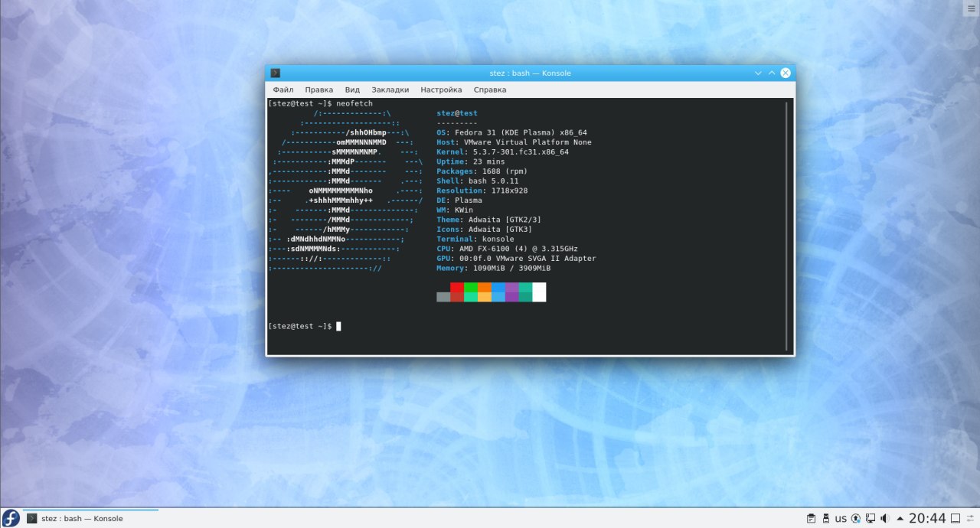Open the Справка menu
Image resolution: width=980 pixels, height=528 pixels.
pyautogui.click(x=490, y=90)
